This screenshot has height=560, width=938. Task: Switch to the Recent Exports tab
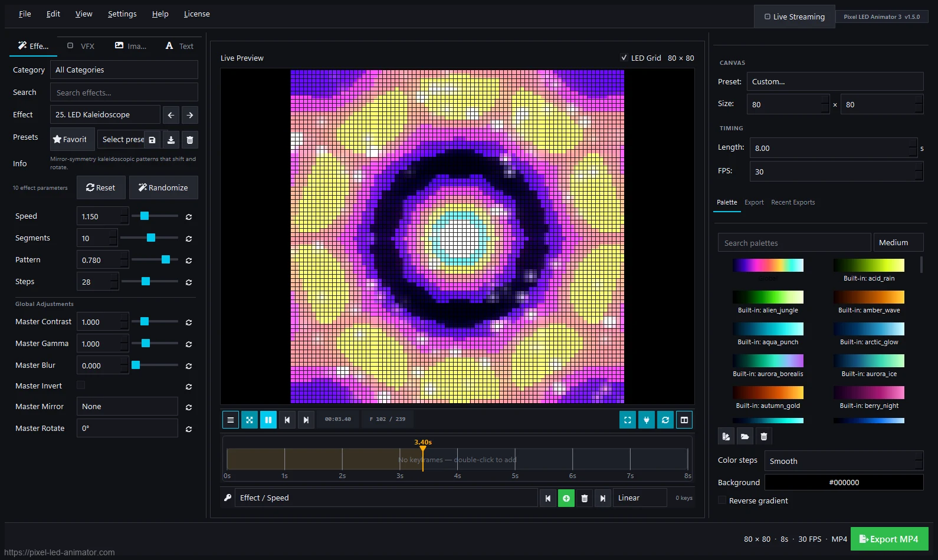click(x=793, y=202)
